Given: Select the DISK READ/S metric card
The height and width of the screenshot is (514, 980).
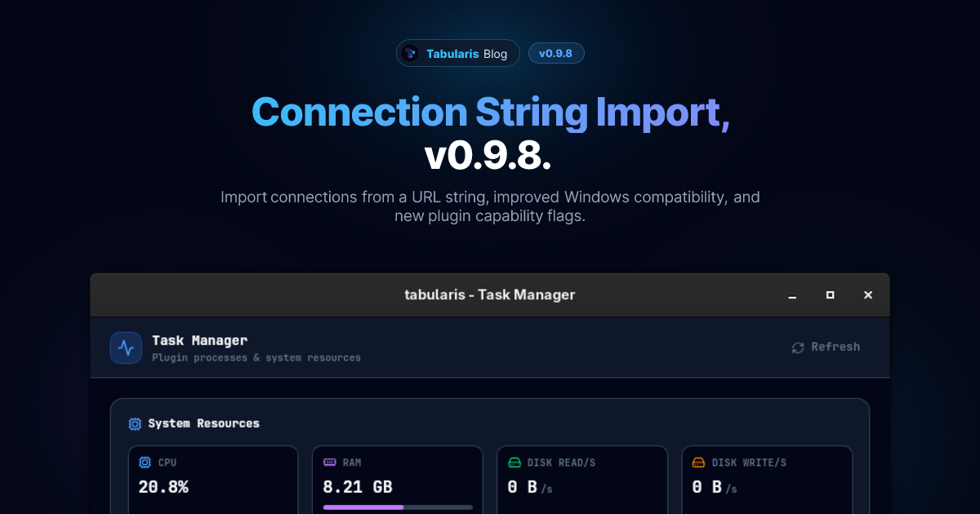Looking at the screenshot, I should click(x=582, y=481).
